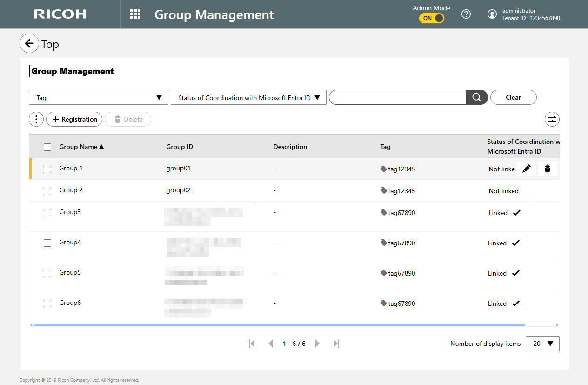Click the back arrow to Top
588x385 pixels.
tap(29, 43)
